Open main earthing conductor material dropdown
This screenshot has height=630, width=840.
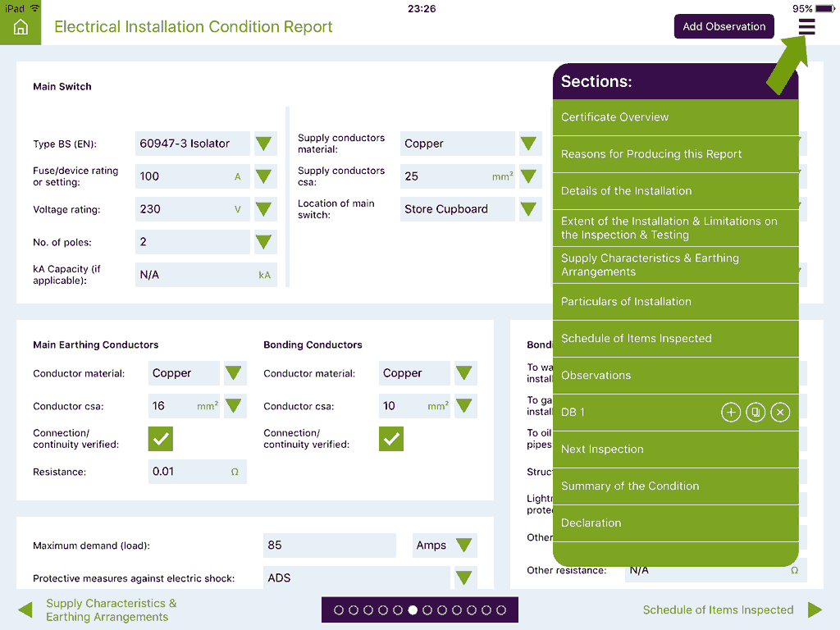233,373
